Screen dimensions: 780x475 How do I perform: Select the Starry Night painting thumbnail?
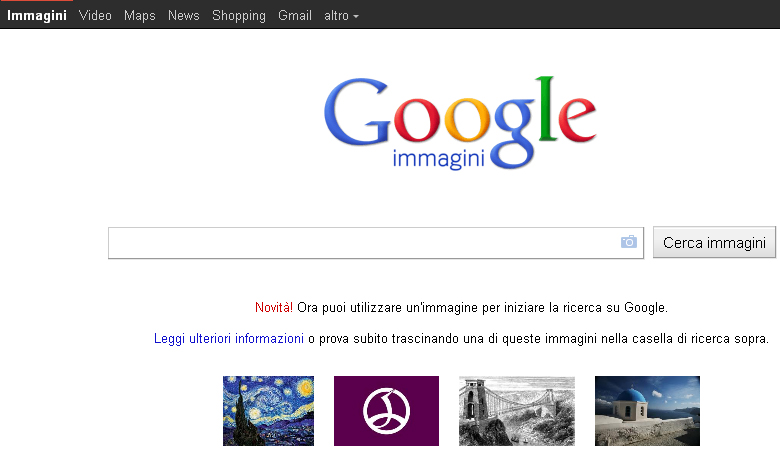point(269,411)
